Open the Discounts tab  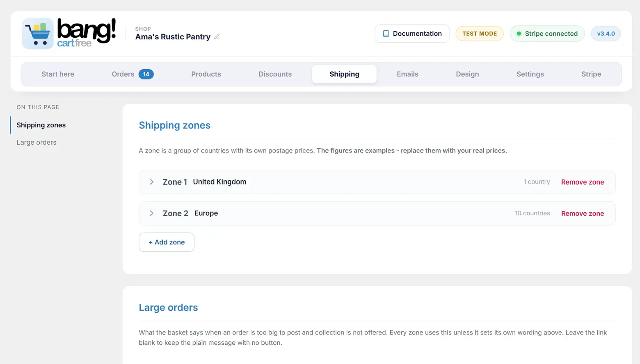click(275, 74)
